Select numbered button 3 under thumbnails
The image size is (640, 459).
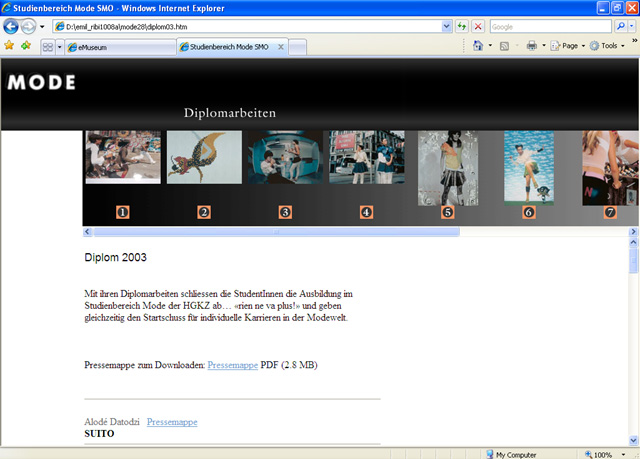tap(285, 212)
